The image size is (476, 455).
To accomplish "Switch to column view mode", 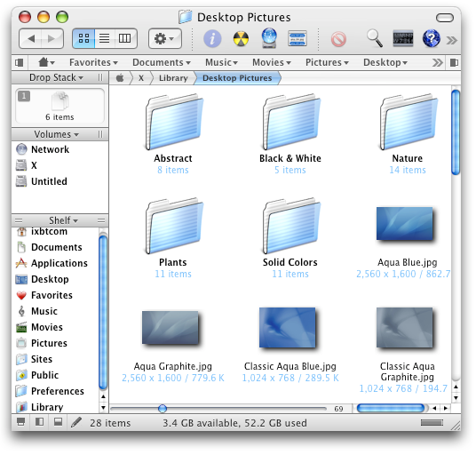I will pos(125,38).
